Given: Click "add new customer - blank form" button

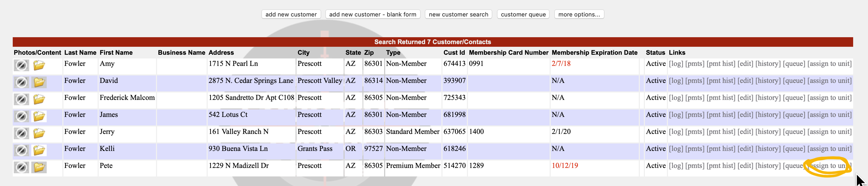Looking at the screenshot, I should click(373, 15).
